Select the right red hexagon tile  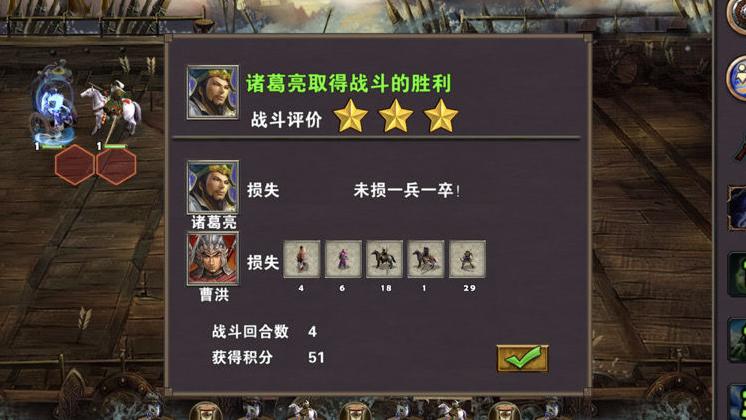click(116, 165)
